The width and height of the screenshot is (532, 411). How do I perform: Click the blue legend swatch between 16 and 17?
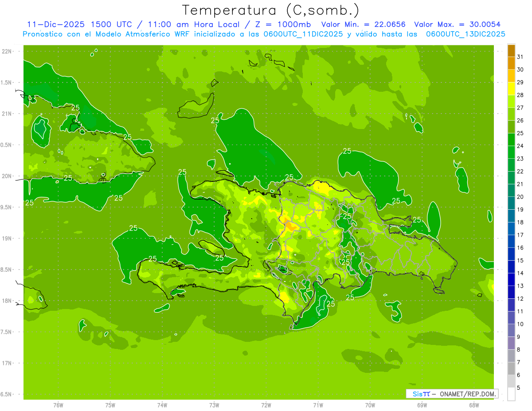click(x=511, y=241)
